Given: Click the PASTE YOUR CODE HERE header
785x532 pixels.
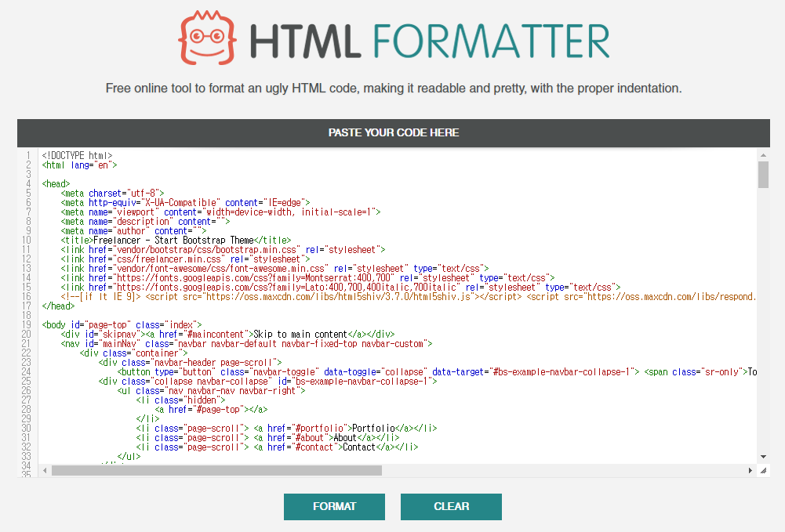Looking at the screenshot, I should 394,132.
